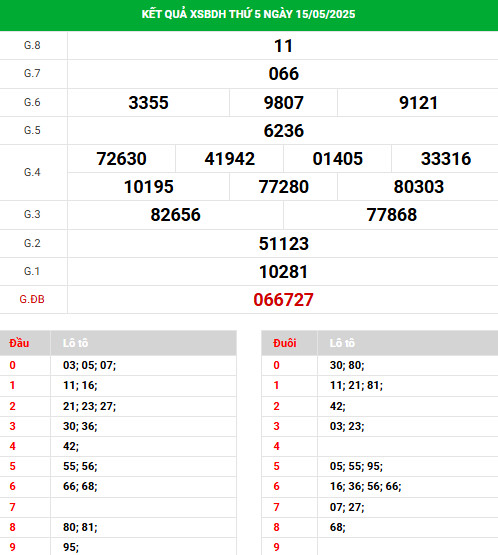
Task: Select the green XSBDH results header banner
Action: point(249,15)
